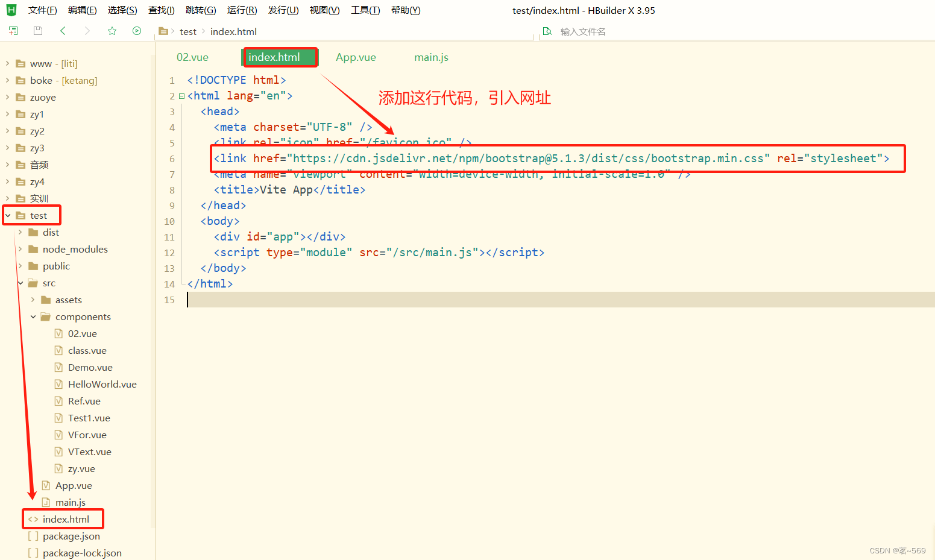Click the public folder icon
Image resolution: width=935 pixels, height=560 pixels.
(33, 266)
